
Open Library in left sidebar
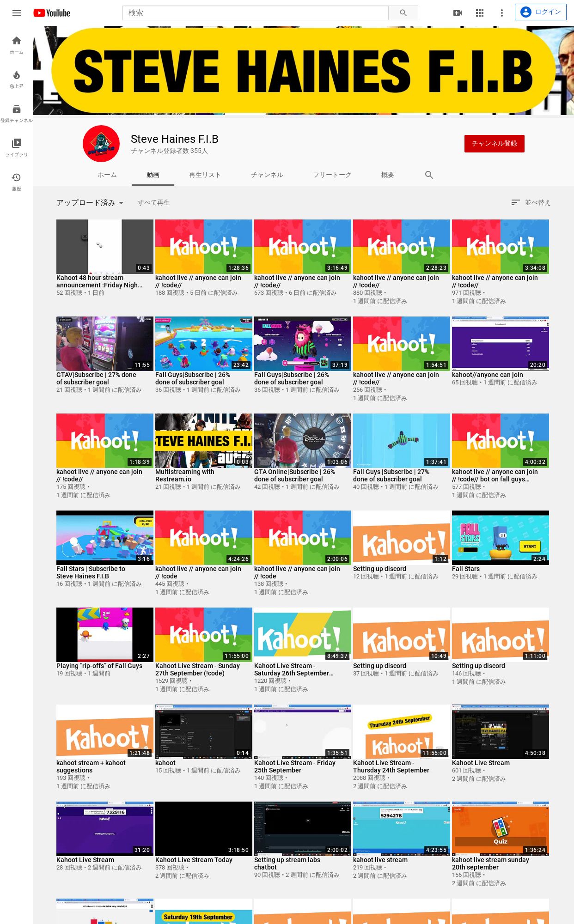click(x=17, y=148)
